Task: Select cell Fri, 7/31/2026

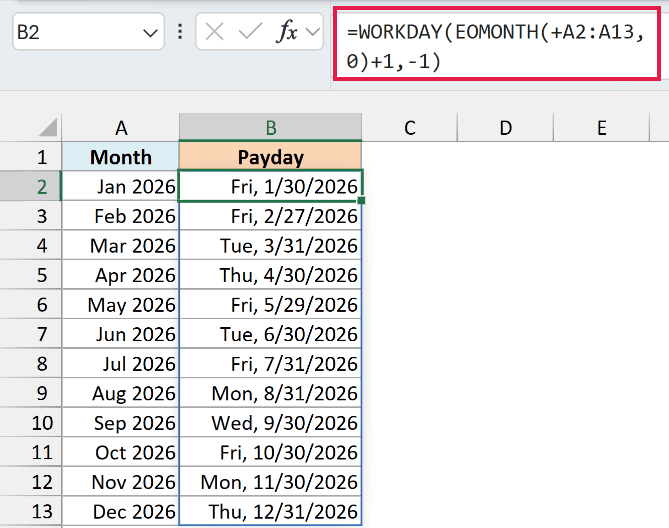Action: tap(271, 363)
